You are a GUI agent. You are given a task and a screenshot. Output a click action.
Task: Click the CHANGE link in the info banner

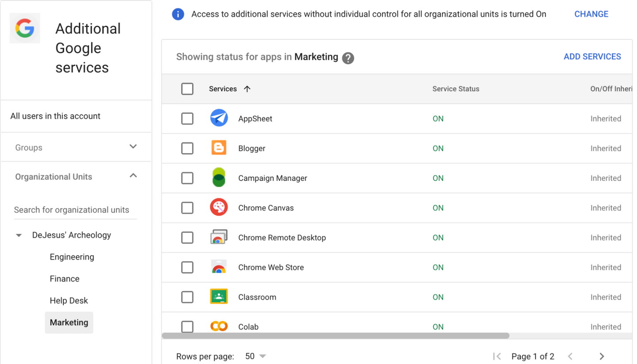click(x=591, y=14)
